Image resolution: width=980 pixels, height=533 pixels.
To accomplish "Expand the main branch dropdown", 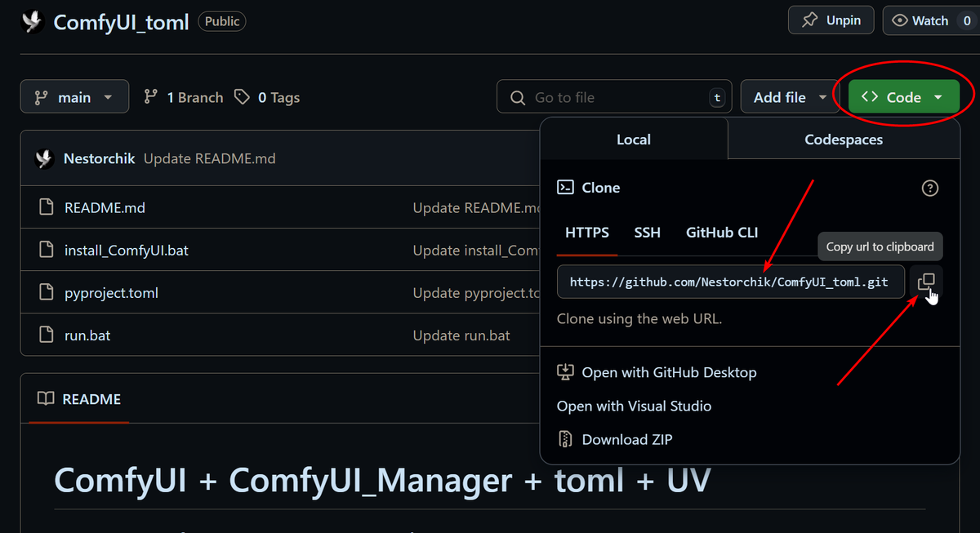I will coord(74,97).
